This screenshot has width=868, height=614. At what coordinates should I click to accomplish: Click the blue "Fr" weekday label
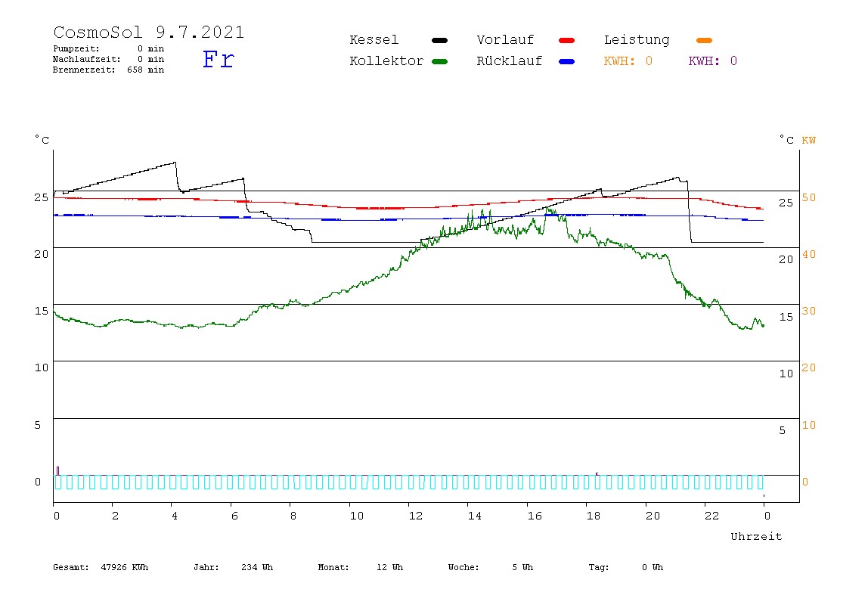click(219, 59)
